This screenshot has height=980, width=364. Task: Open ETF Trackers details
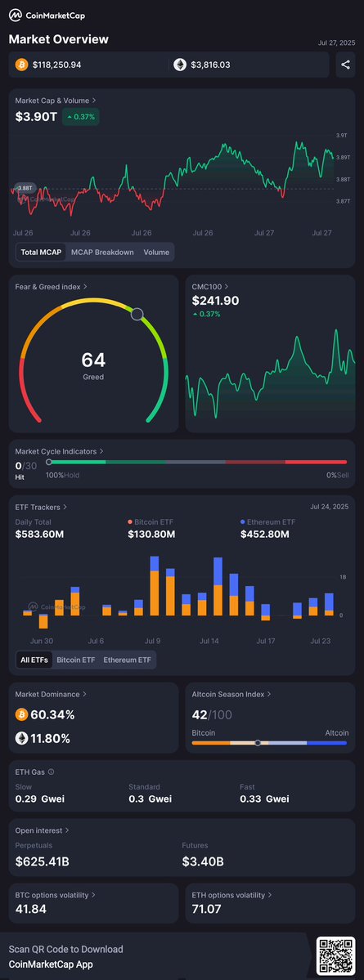coord(41,507)
